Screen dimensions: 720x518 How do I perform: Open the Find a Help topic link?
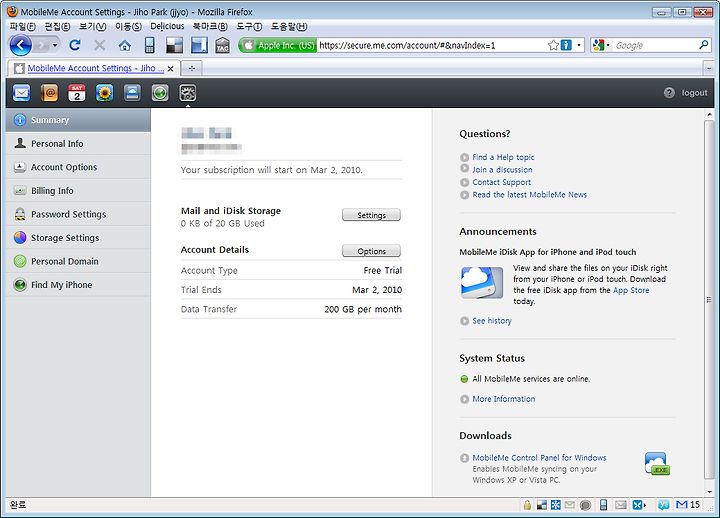tap(503, 157)
